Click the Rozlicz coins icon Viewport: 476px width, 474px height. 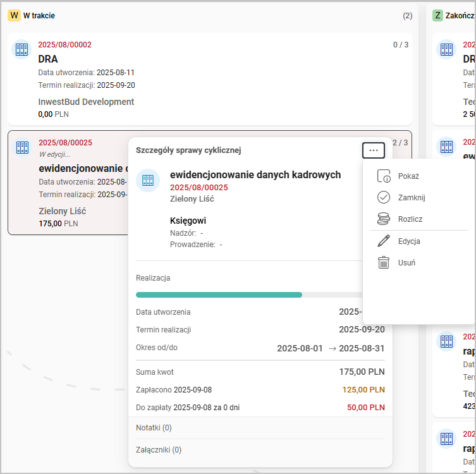point(384,219)
